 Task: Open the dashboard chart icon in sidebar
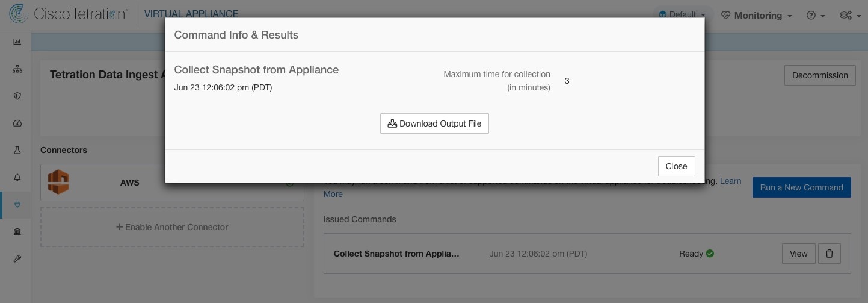(17, 42)
